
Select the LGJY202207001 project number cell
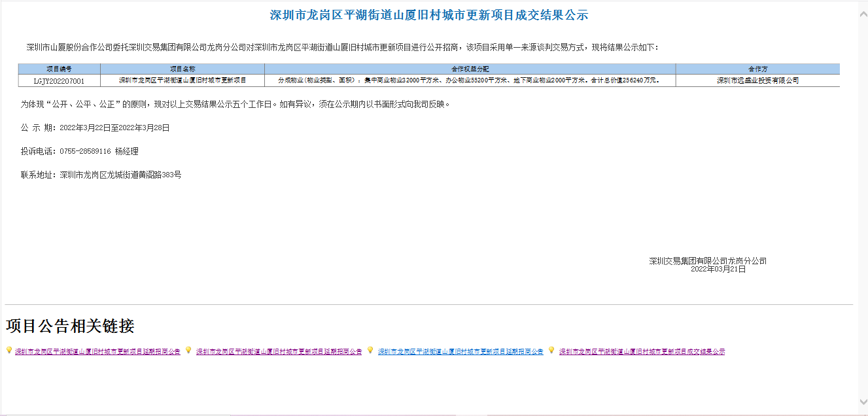(x=60, y=81)
